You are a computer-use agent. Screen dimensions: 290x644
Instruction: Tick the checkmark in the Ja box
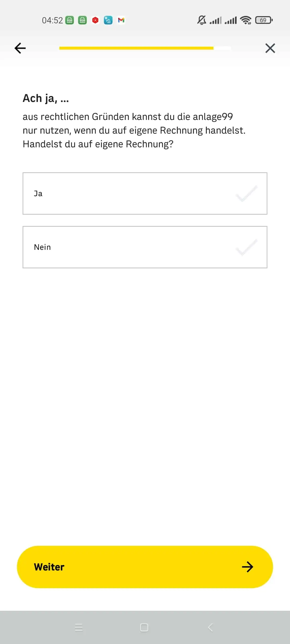(247, 193)
